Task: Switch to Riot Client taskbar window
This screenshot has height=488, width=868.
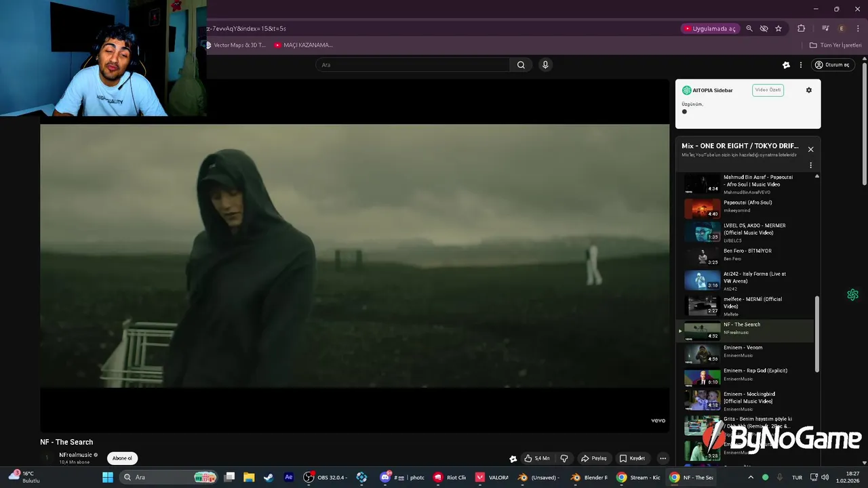Action: [x=450, y=477]
